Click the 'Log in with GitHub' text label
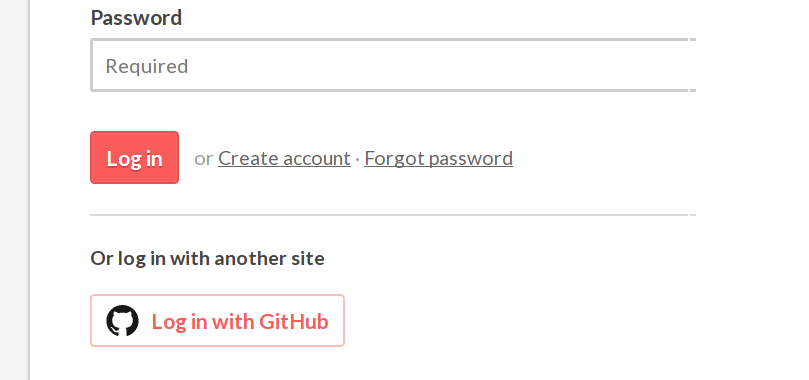The image size is (809, 380). point(240,321)
